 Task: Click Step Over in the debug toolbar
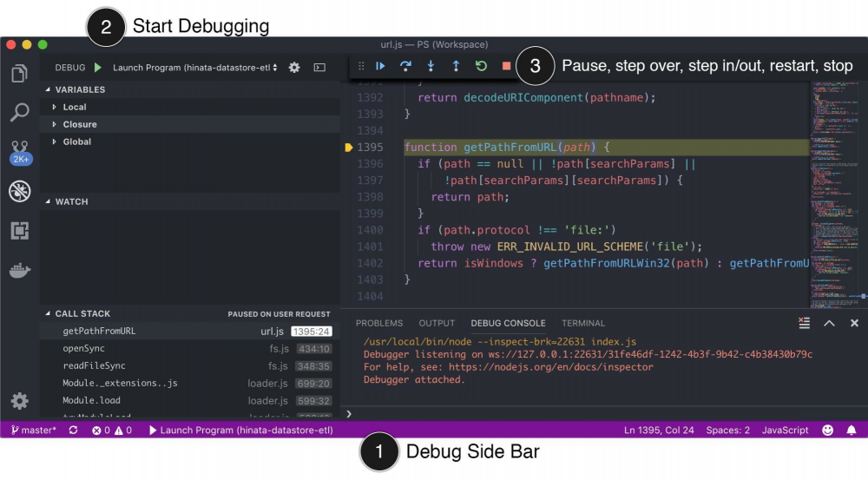[x=405, y=66]
